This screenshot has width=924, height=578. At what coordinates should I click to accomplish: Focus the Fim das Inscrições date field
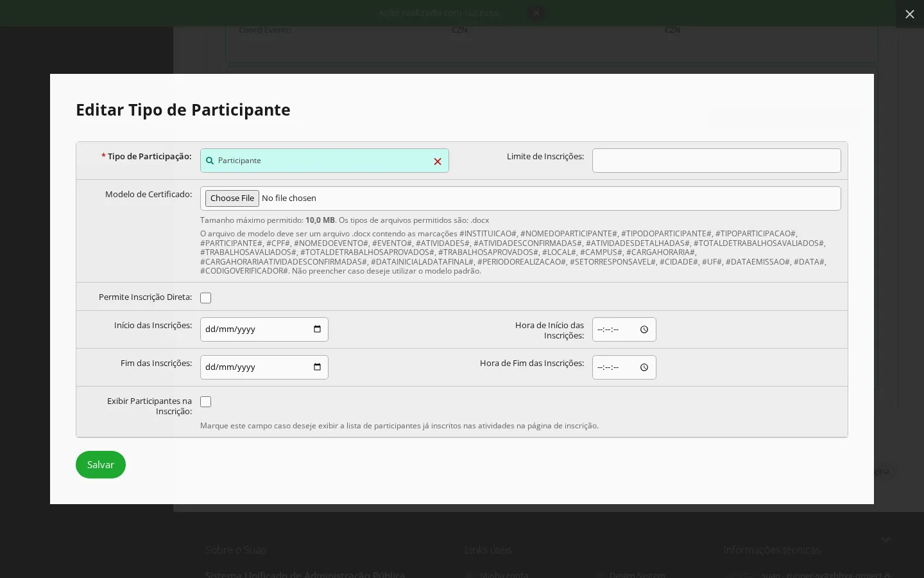264,367
